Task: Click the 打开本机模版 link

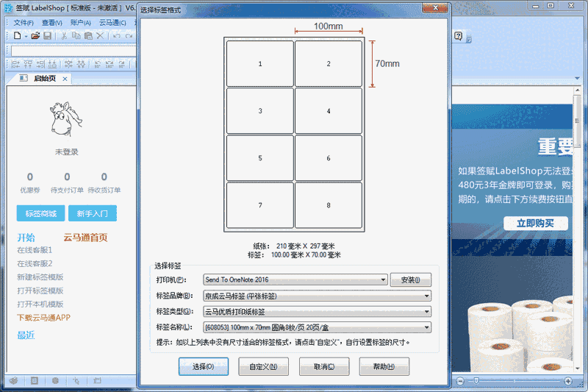Action: tap(40, 304)
